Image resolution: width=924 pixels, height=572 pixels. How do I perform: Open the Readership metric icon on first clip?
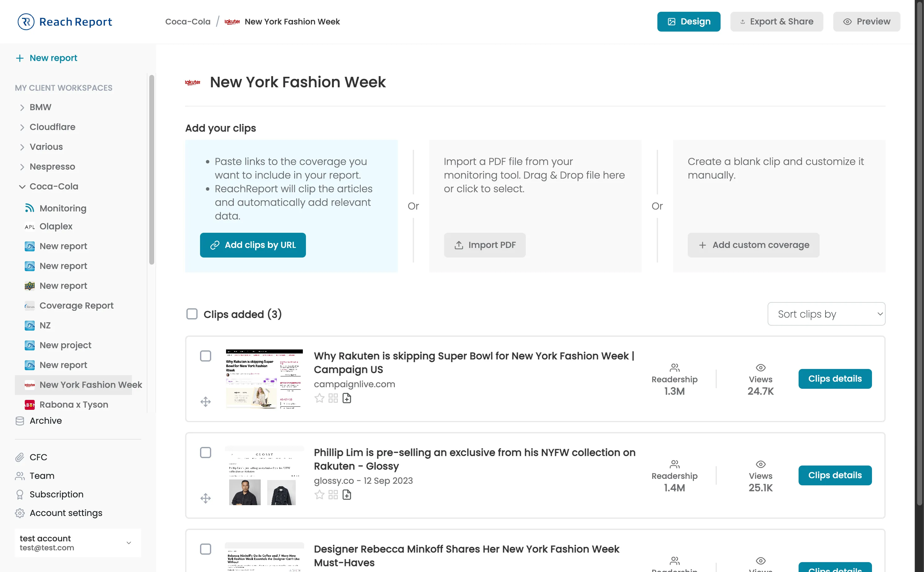[x=674, y=367]
